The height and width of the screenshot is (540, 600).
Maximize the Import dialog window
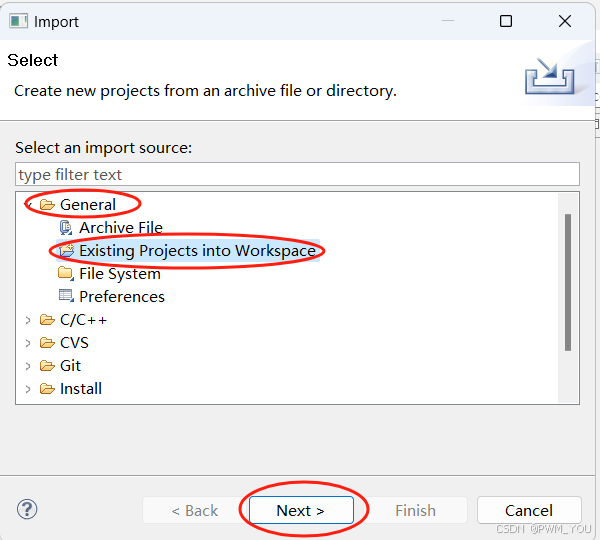506,21
